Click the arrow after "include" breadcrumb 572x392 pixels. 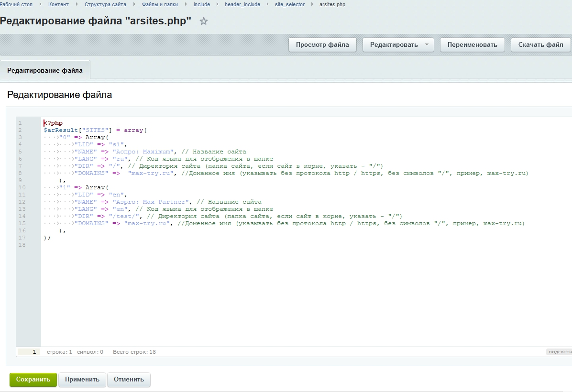[x=217, y=4]
